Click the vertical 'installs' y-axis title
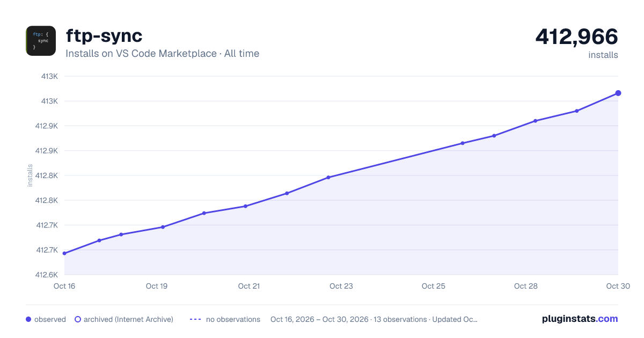 tap(30, 175)
